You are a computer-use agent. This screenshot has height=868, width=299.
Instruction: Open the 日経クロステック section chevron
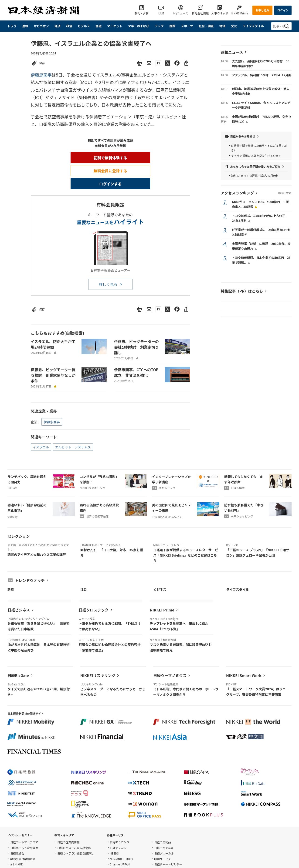coord(111,610)
